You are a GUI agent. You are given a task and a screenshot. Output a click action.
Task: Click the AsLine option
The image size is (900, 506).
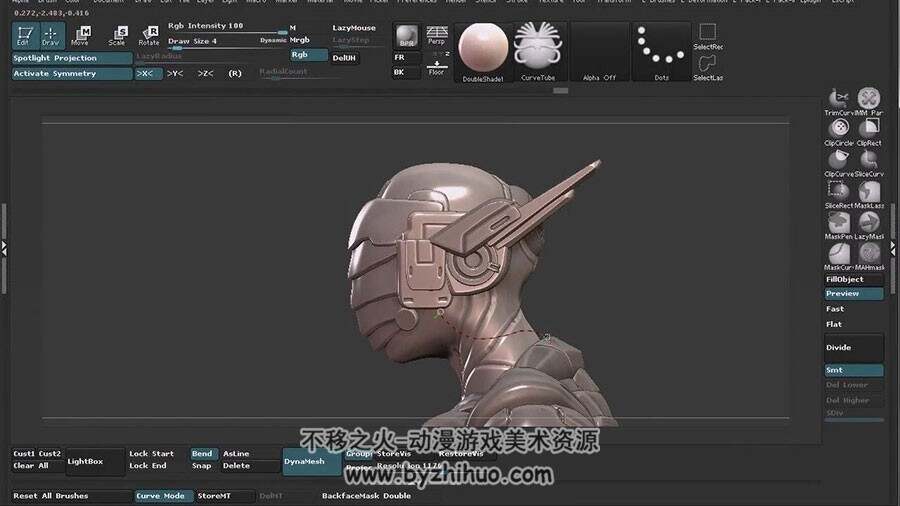click(x=236, y=454)
